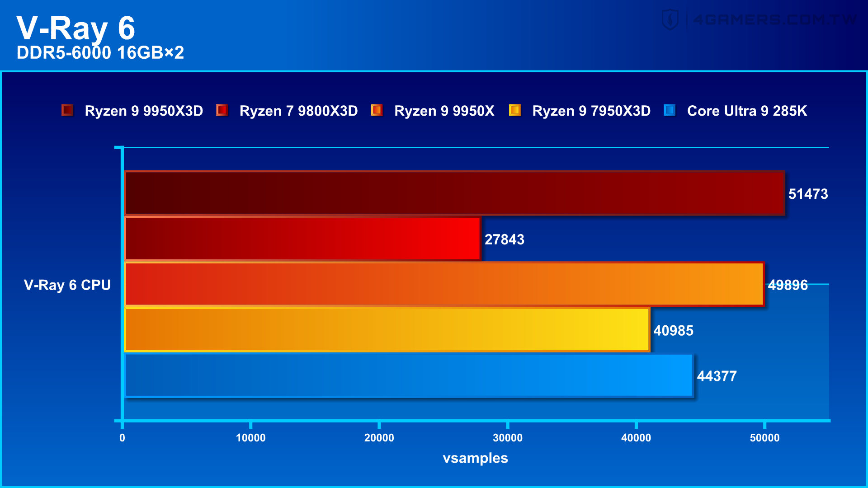Select the Ryzen 7 9800X3D legend label
Viewport: 868px width, 488px height.
pyautogui.click(x=298, y=111)
